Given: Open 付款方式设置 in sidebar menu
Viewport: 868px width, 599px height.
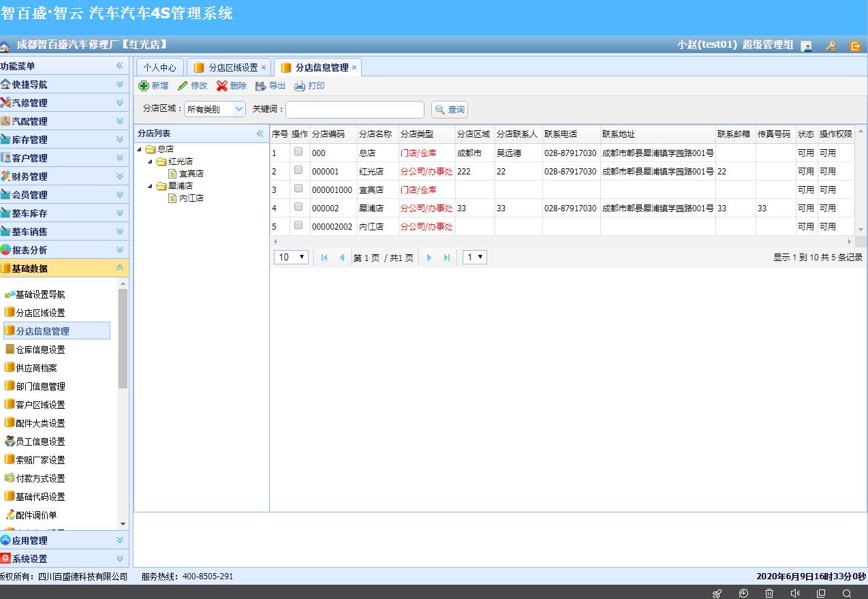Looking at the screenshot, I should pyautogui.click(x=40, y=478).
